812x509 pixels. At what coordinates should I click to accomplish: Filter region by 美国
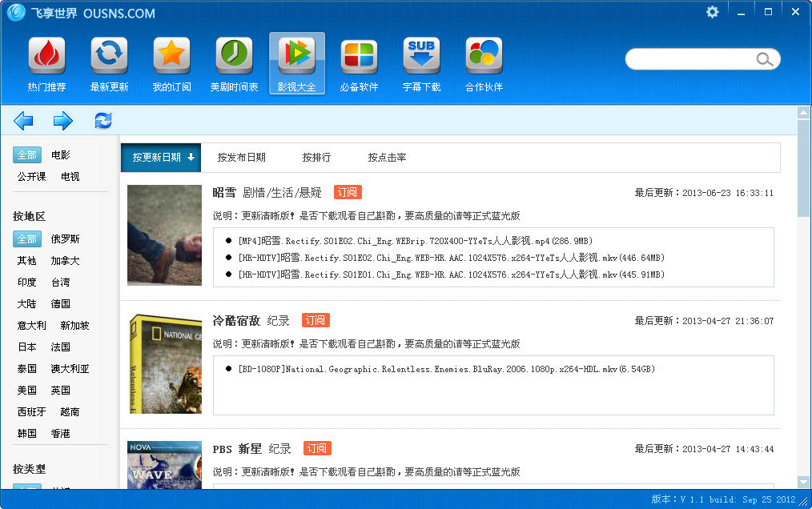point(27,391)
